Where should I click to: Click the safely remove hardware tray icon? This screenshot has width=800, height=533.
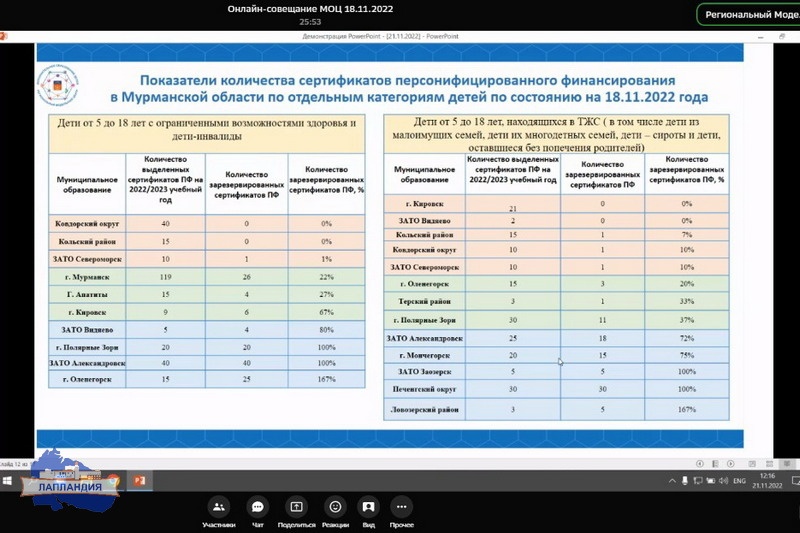point(685,481)
